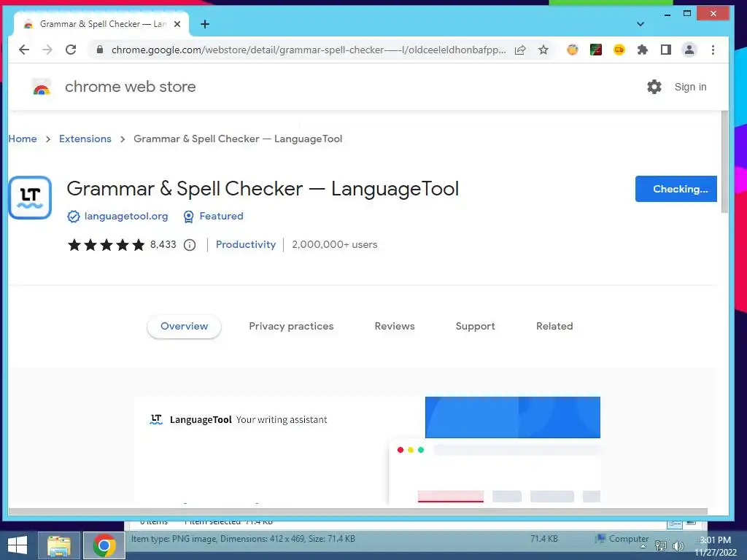Switch to the Related tab
The image size is (747, 560).
(554, 326)
